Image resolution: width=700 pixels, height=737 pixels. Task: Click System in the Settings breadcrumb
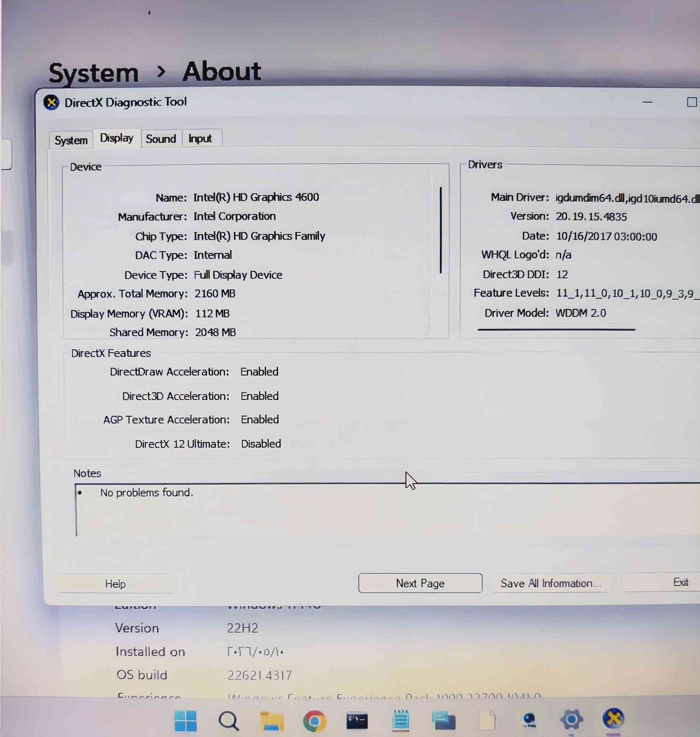(x=93, y=73)
